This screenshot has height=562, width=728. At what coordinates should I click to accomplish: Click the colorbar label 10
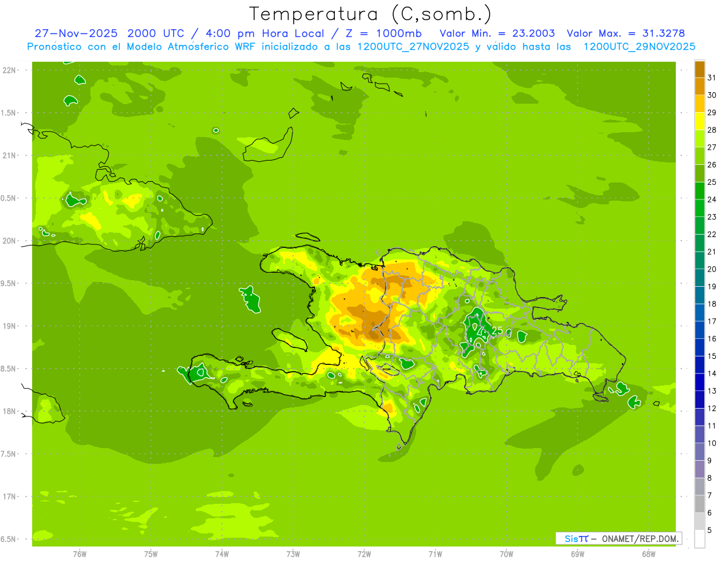click(x=712, y=443)
